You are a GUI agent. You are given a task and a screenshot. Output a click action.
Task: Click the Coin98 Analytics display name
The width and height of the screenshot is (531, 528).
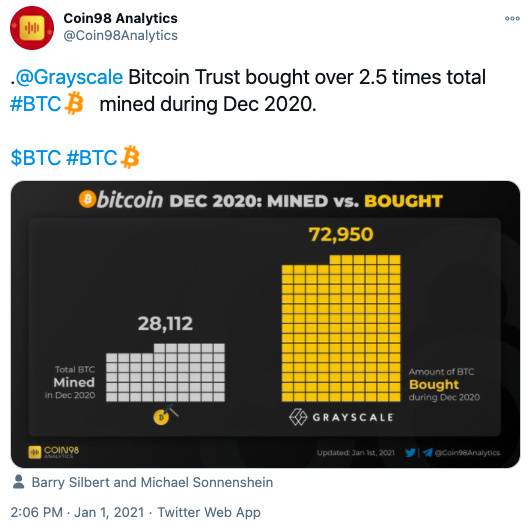(120, 18)
